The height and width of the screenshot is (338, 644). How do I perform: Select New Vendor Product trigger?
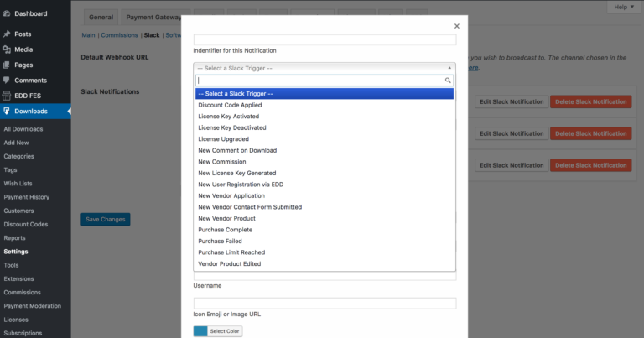(325, 219)
